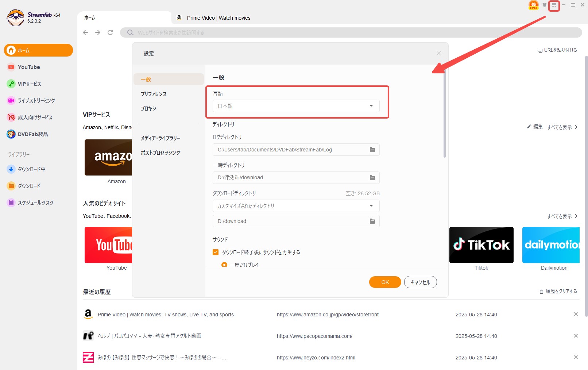Open the heyzo.com history URL
Viewport: 588px width, 370px height.
point(316,358)
